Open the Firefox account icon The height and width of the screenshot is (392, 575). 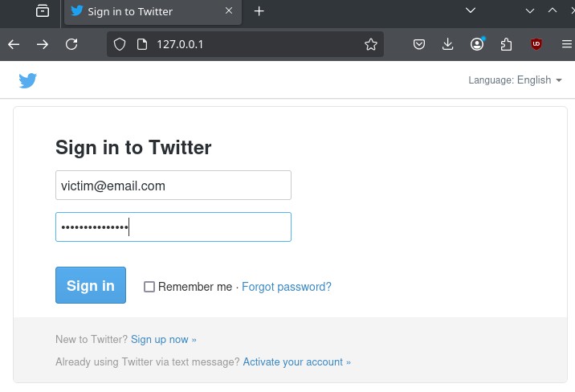(477, 44)
